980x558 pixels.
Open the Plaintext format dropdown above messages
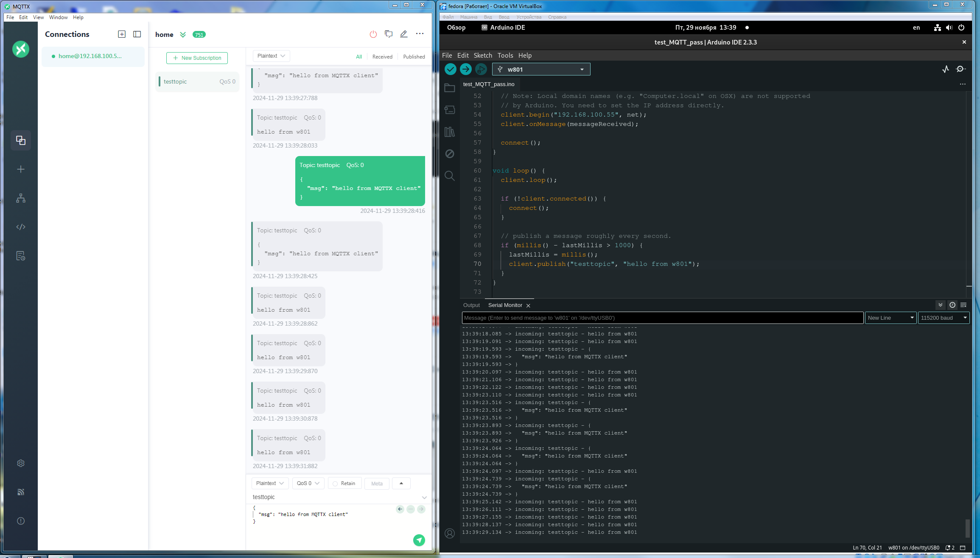[x=271, y=56]
